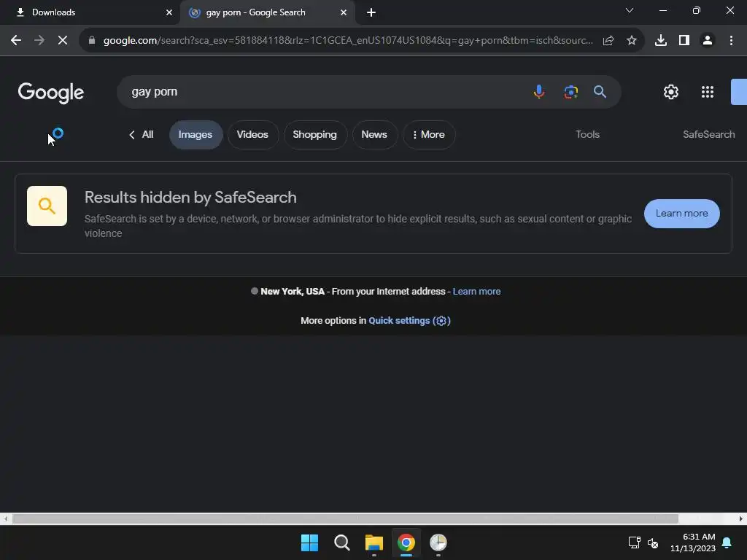Click the scrollbar right arrow
Image resolution: width=747 pixels, height=560 pixels.
pos(741,518)
